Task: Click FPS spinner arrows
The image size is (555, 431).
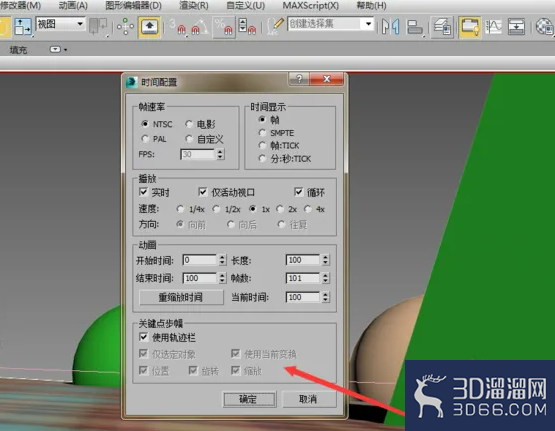Action: pos(221,154)
